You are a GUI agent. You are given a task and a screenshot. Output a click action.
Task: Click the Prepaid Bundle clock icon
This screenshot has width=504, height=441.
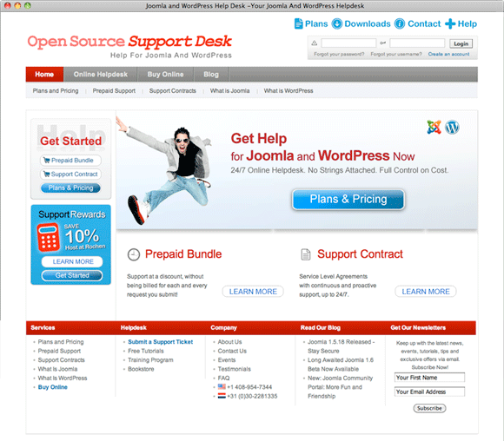point(134,254)
